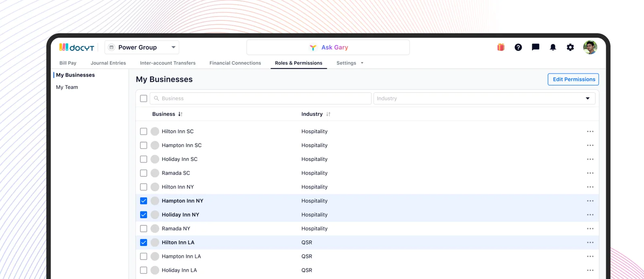
Task: Check the Hampton Inn SC checkbox
Action: 144,145
